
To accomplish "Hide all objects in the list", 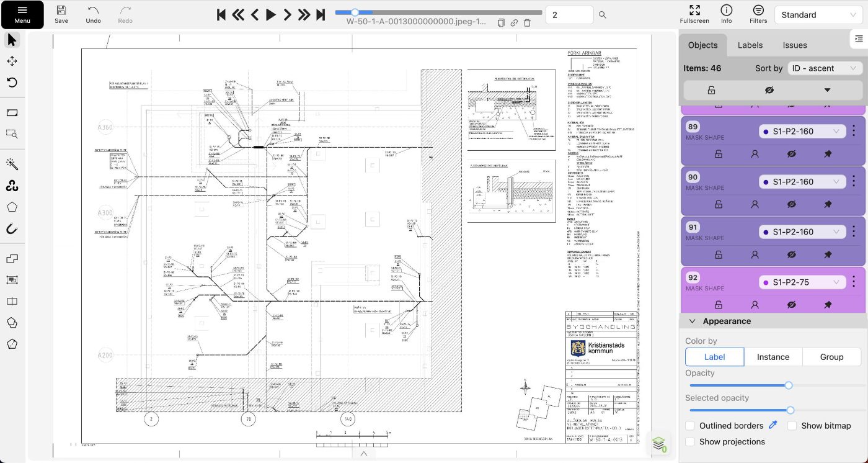I will (x=769, y=90).
